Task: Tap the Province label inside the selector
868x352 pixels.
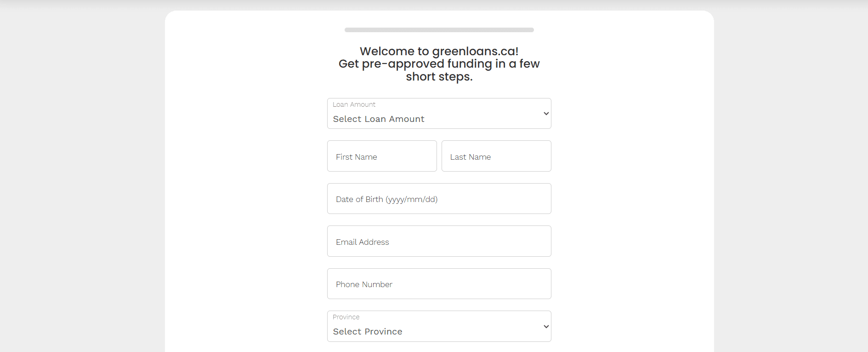Action: (x=346, y=317)
